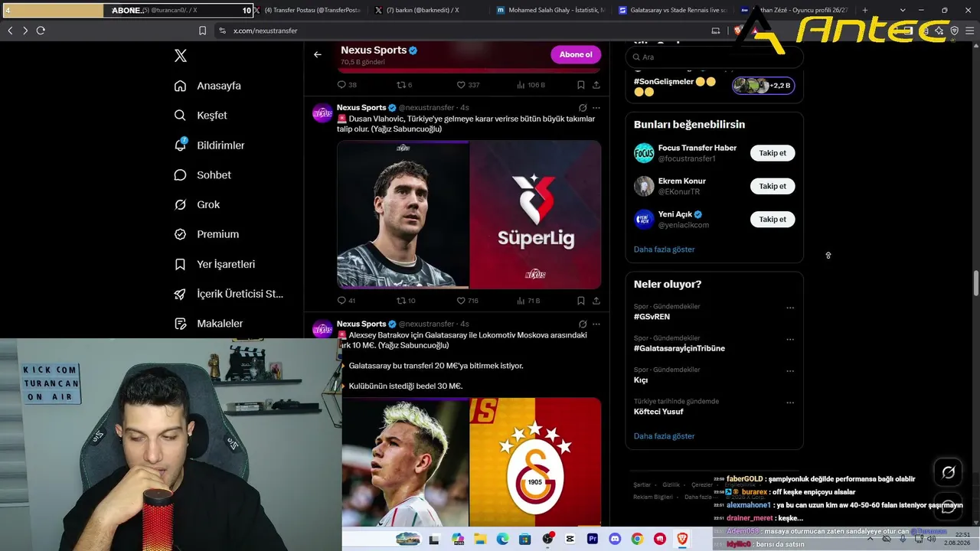Click browser back navigation arrow
The image size is (980, 551).
click(x=10, y=31)
